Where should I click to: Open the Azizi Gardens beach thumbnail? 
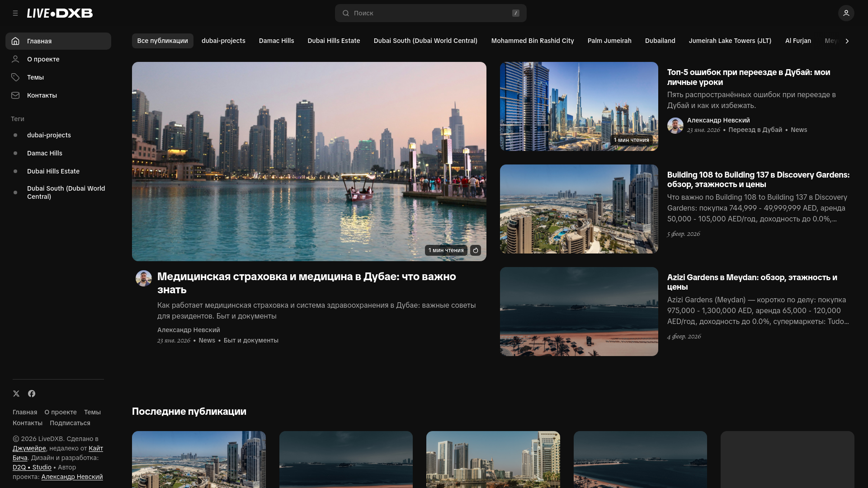tap(579, 311)
